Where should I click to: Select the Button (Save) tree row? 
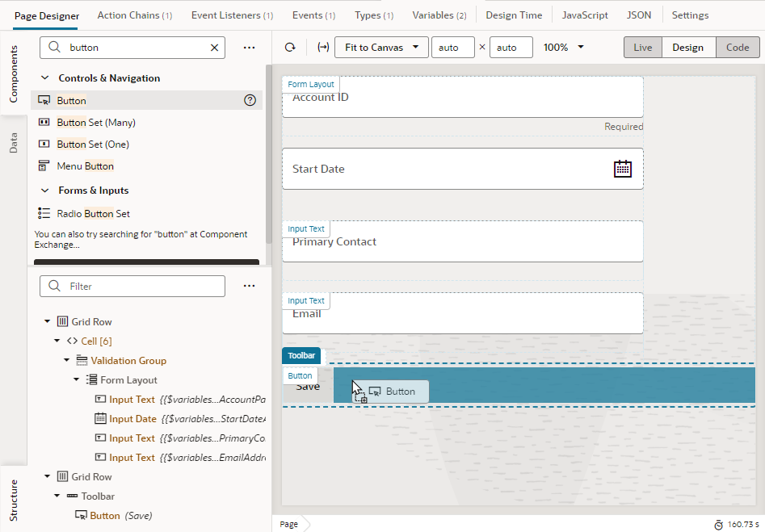[146, 515]
